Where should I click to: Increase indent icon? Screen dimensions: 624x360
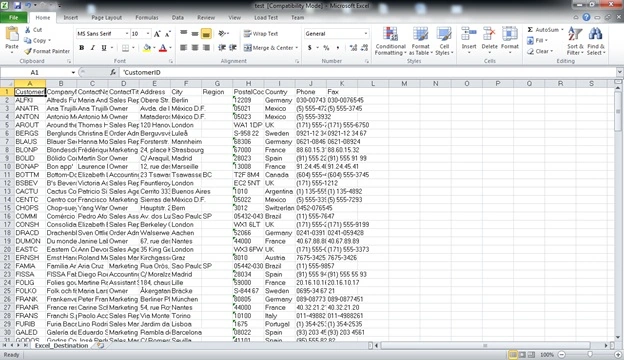(x=233, y=48)
